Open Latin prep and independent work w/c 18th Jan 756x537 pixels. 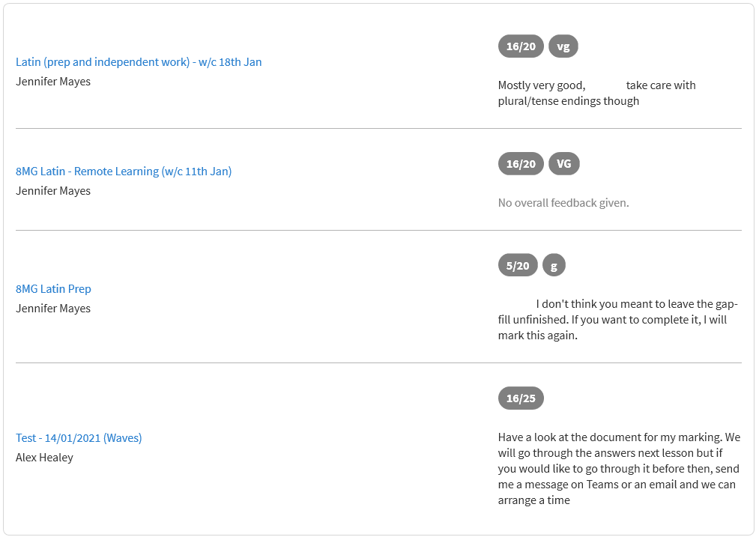(x=139, y=62)
